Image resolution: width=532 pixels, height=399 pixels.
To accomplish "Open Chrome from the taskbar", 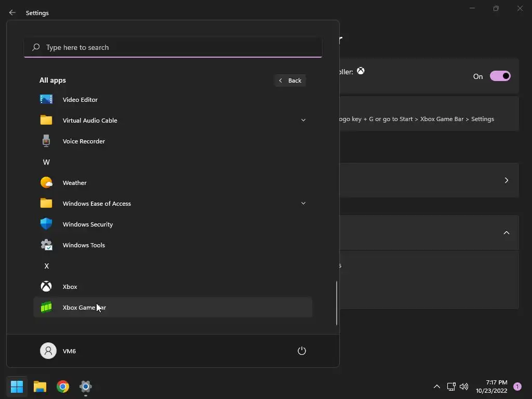I will [x=63, y=387].
